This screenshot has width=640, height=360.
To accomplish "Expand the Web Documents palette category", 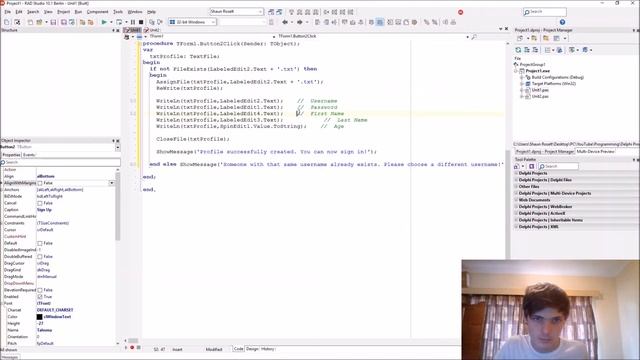I will click(516, 200).
